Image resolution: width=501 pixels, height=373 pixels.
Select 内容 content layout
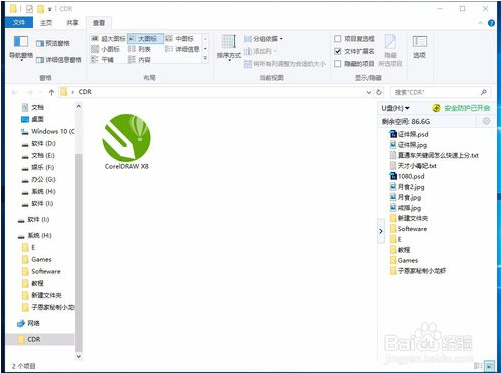click(140, 60)
